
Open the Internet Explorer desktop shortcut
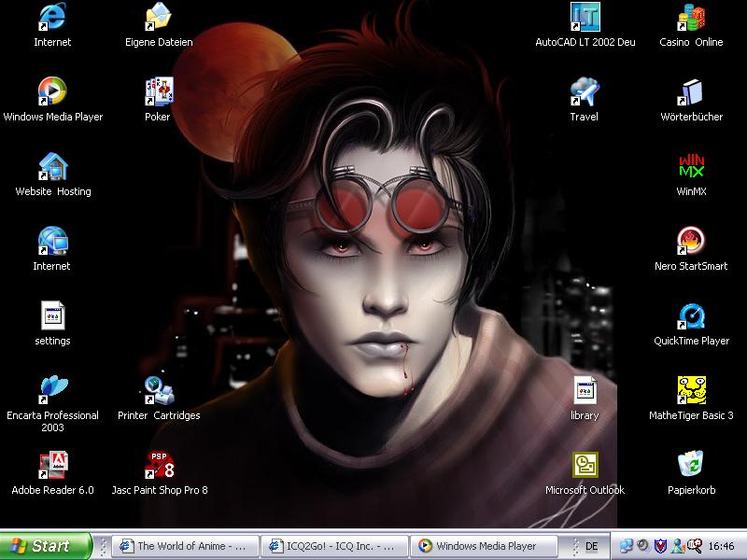tap(52, 17)
